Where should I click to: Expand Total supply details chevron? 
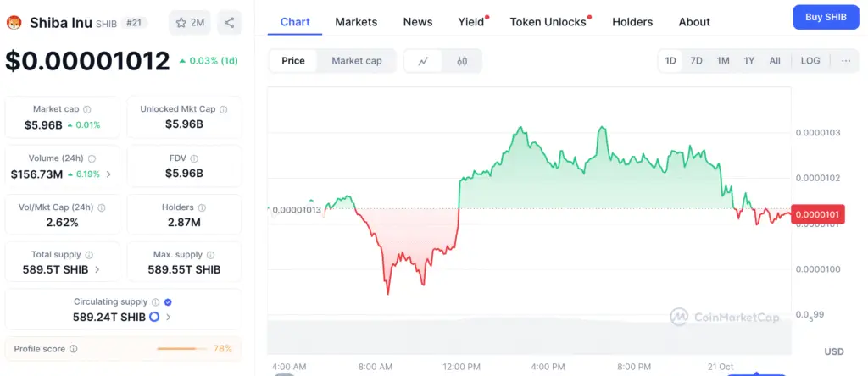(97, 270)
